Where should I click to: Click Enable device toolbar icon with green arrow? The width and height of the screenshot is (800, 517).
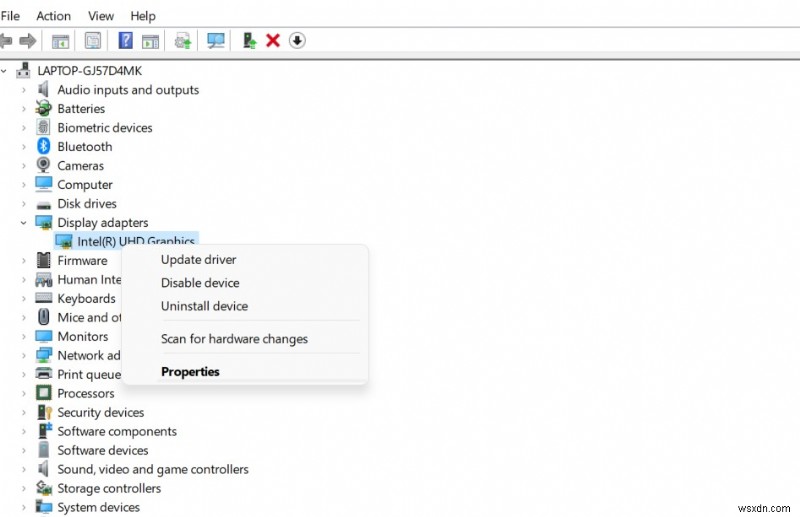click(x=249, y=40)
